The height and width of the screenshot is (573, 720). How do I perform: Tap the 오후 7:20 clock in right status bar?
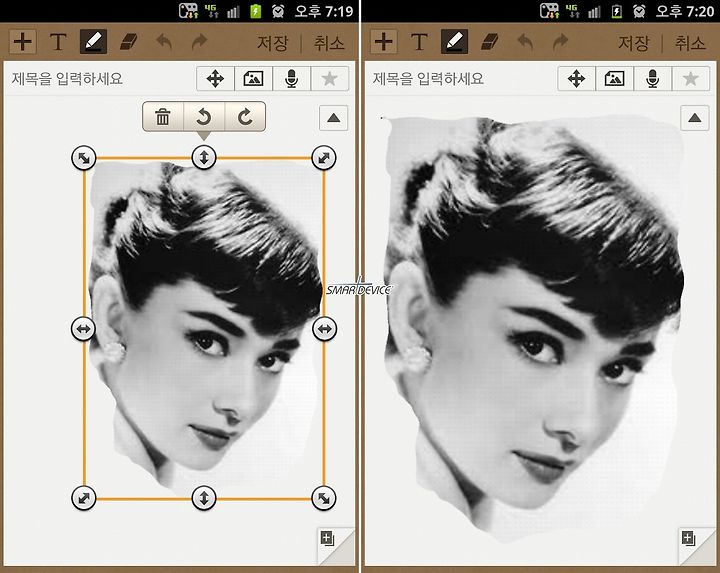tap(684, 11)
